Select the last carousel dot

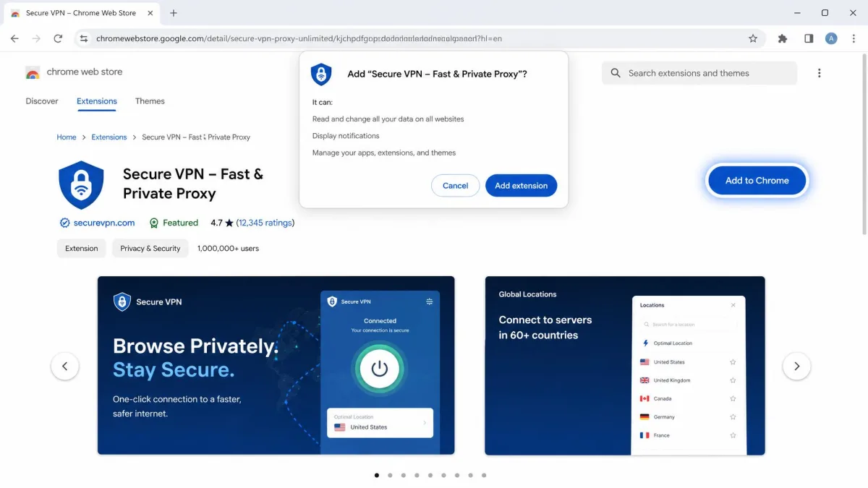pyautogui.click(x=484, y=475)
